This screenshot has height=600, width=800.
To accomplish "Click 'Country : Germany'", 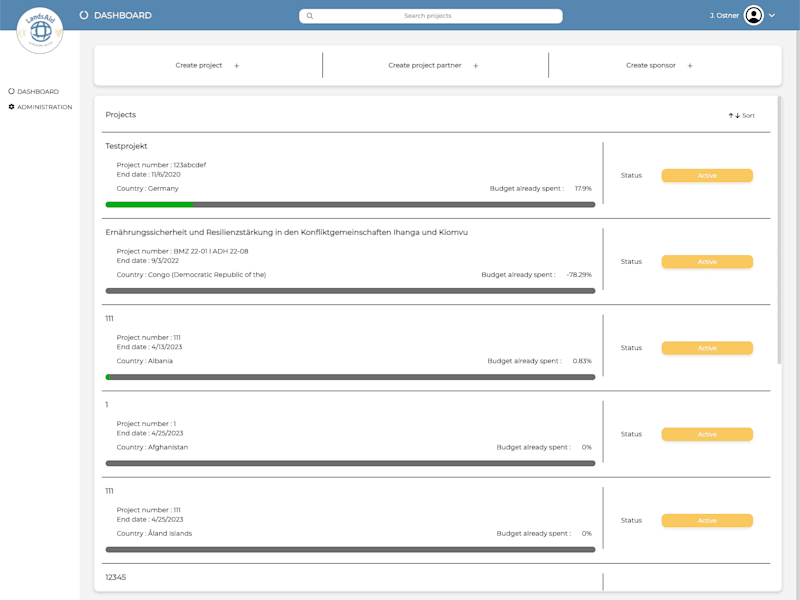I will pos(147,188).
